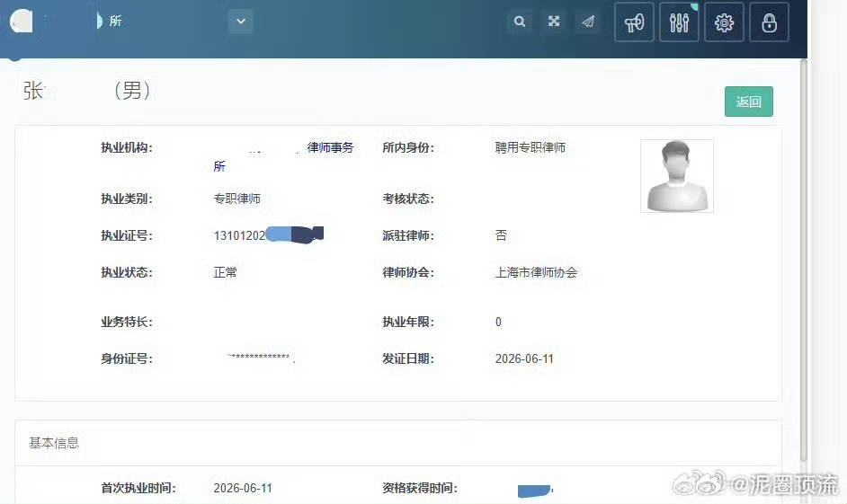Select the 派驻律师 value 否
This screenshot has width=847, height=504.
502,235
